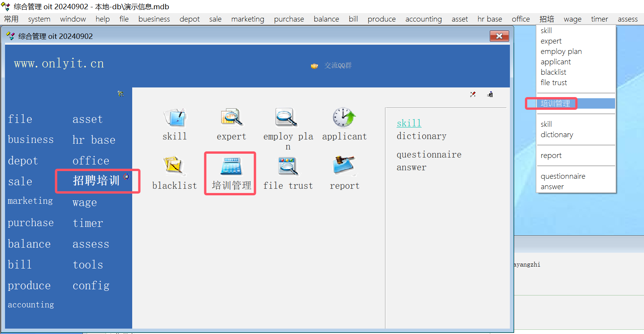Image resolution: width=644 pixels, height=334 pixels.
Task: Click the skill hyperlink in the right panel
Action: coord(409,123)
